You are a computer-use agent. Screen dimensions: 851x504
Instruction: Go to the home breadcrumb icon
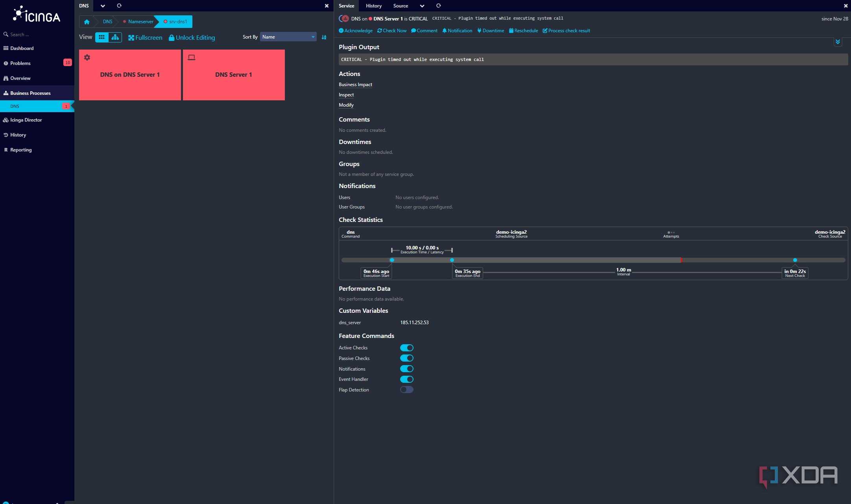click(87, 22)
